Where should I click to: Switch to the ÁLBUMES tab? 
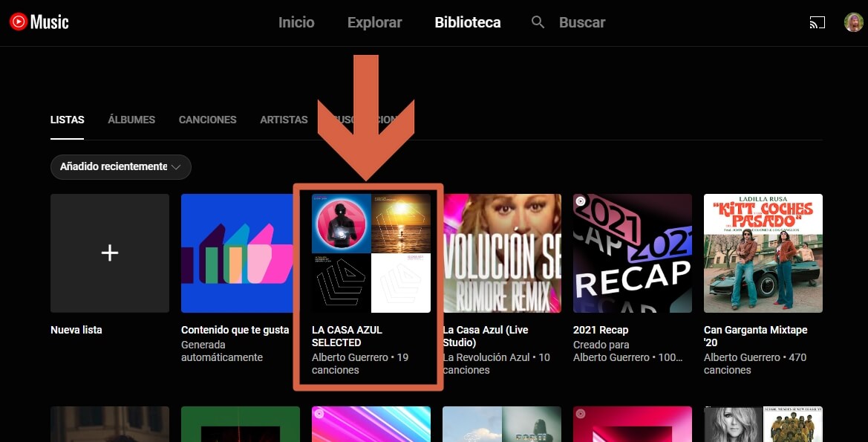131,120
